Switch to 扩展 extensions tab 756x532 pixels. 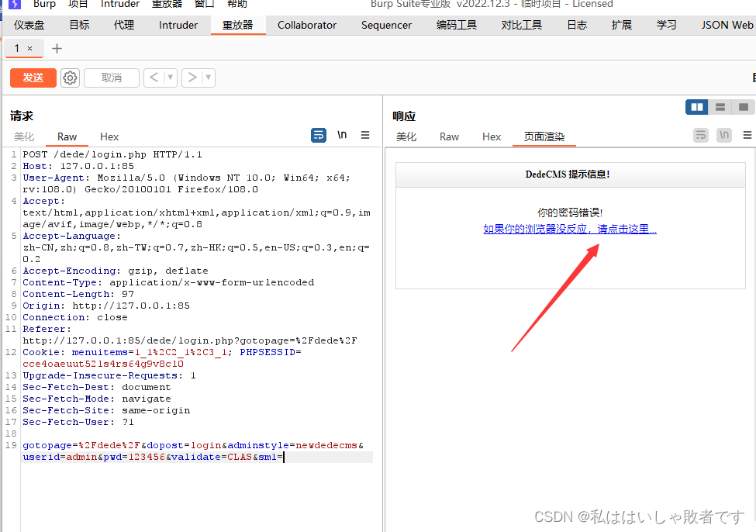622,25
